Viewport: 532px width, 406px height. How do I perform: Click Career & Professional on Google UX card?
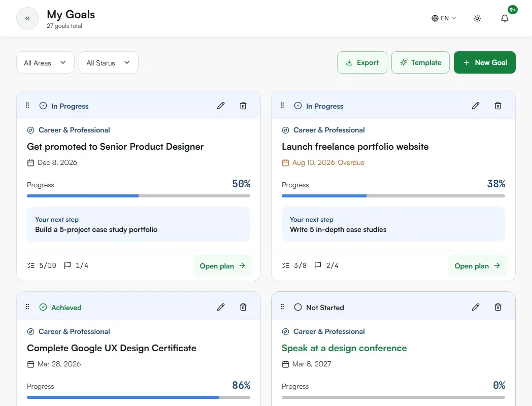coord(69,331)
